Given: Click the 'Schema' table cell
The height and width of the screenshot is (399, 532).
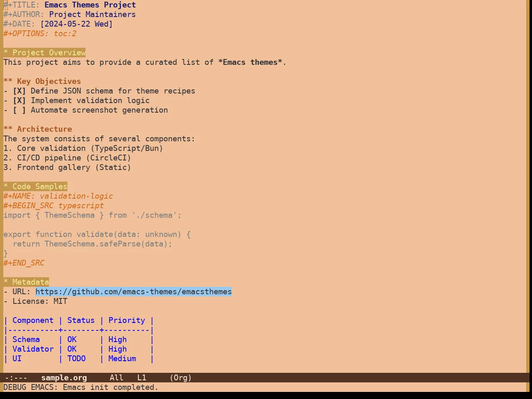Looking at the screenshot, I should [x=26, y=340].
